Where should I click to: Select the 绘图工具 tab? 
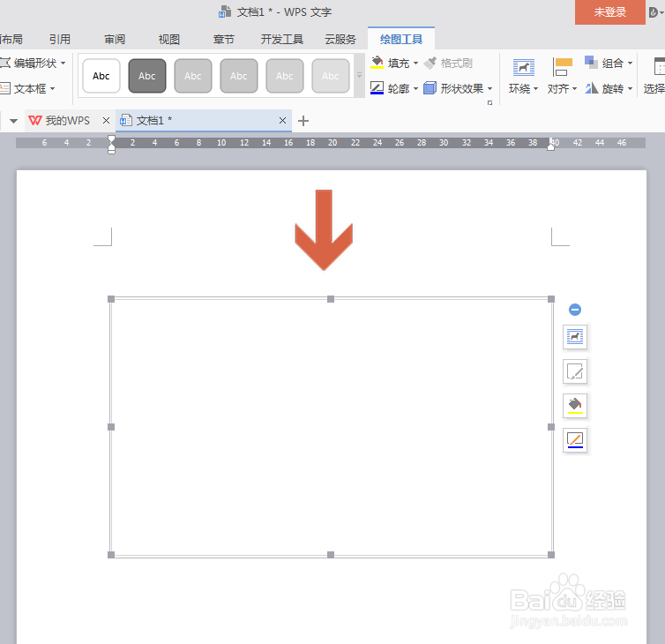[401, 40]
